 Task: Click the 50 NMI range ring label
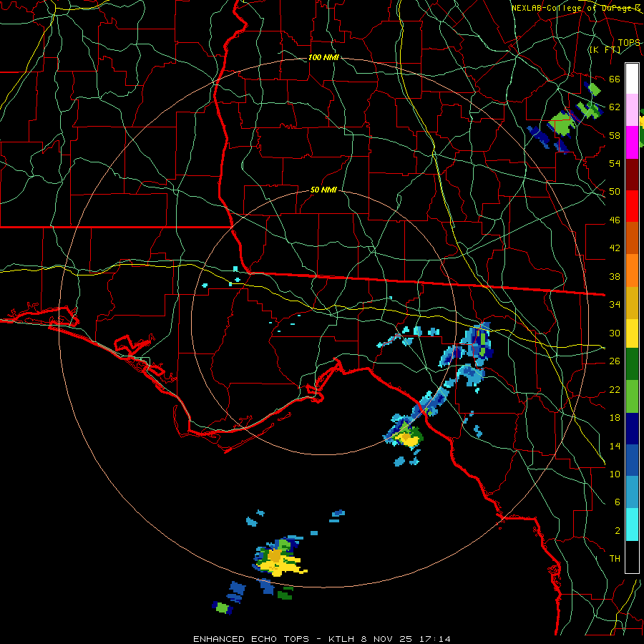click(323, 190)
